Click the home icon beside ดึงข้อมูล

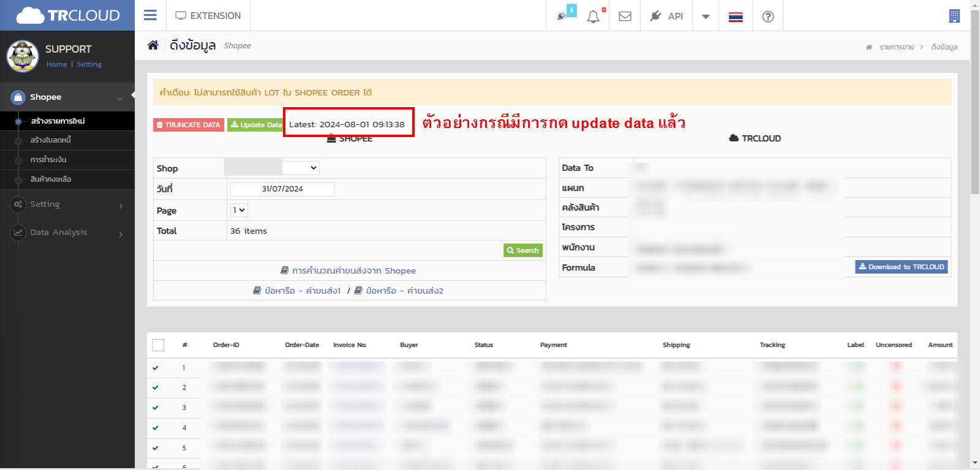click(x=153, y=45)
